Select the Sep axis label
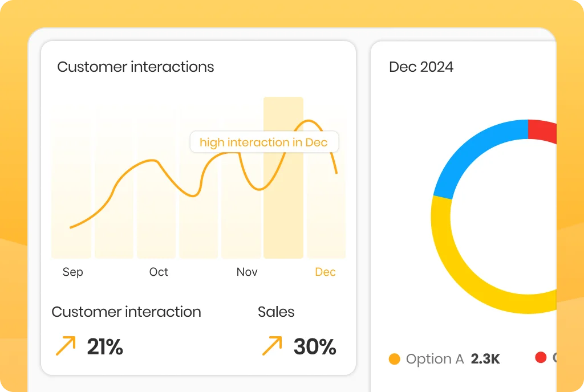Image resolution: width=584 pixels, height=392 pixels. pos(72,272)
